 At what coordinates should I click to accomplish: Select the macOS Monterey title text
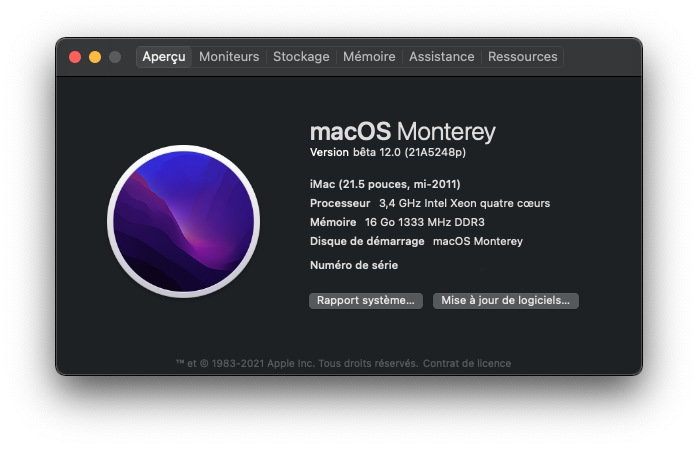point(403,132)
